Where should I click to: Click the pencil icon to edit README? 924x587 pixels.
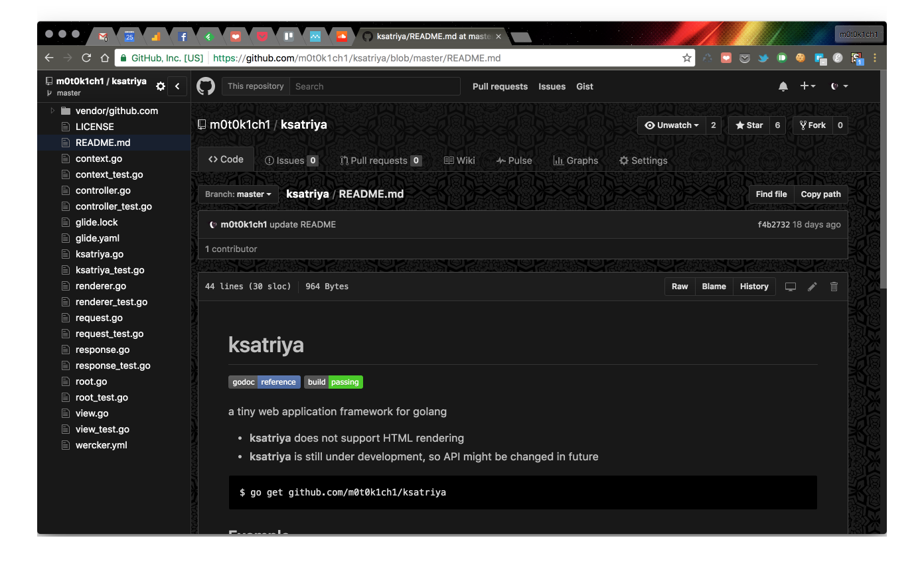(x=812, y=287)
